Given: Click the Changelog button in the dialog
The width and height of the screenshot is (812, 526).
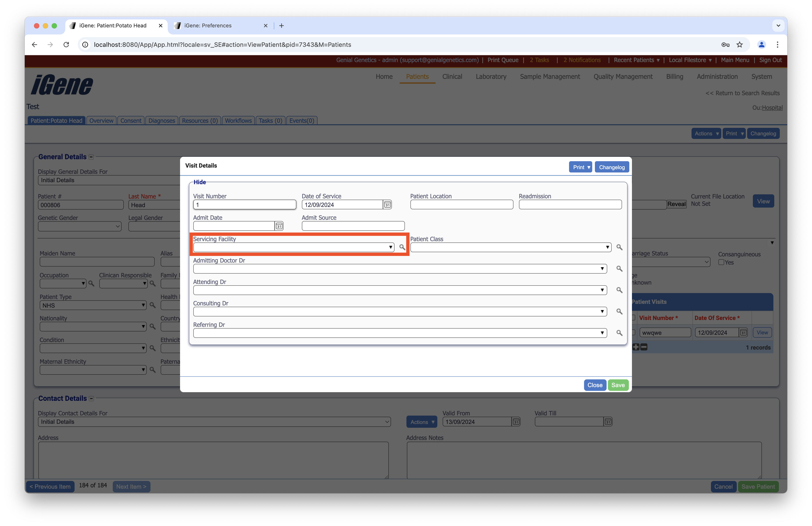Looking at the screenshot, I should 612,167.
